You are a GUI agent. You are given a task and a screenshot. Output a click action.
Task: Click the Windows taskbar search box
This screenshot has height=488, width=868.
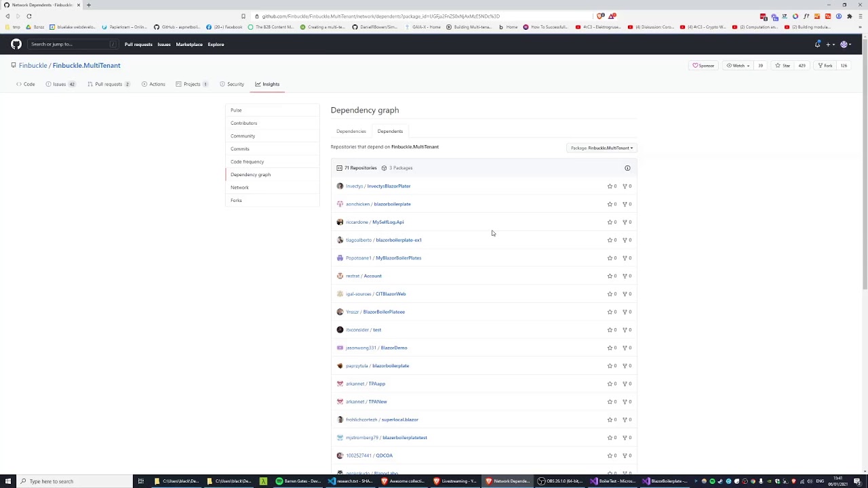pyautogui.click(x=75, y=481)
